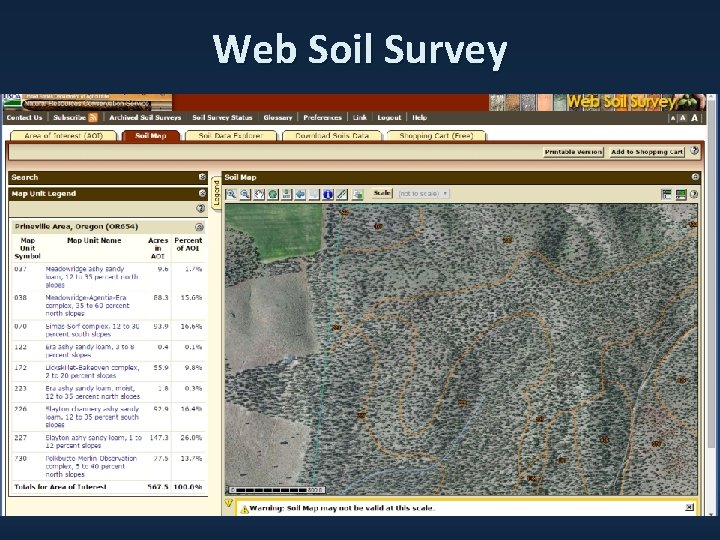Open Simas-Sorf complex map unit link
Screen dimensions: 720x540
point(92,330)
